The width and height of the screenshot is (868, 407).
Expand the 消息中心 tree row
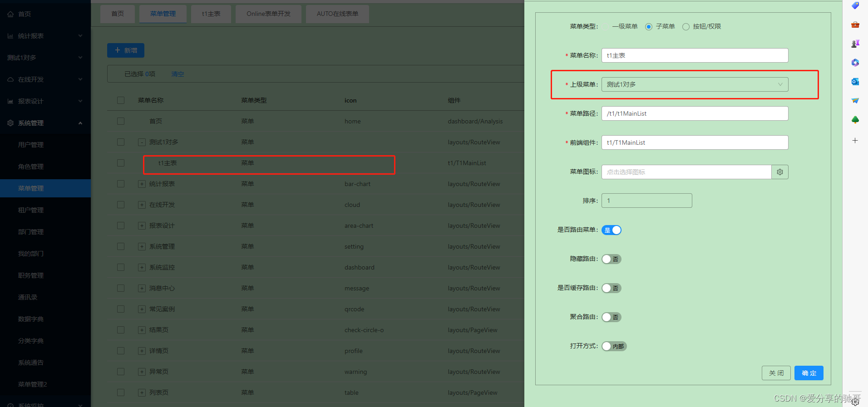tap(142, 289)
